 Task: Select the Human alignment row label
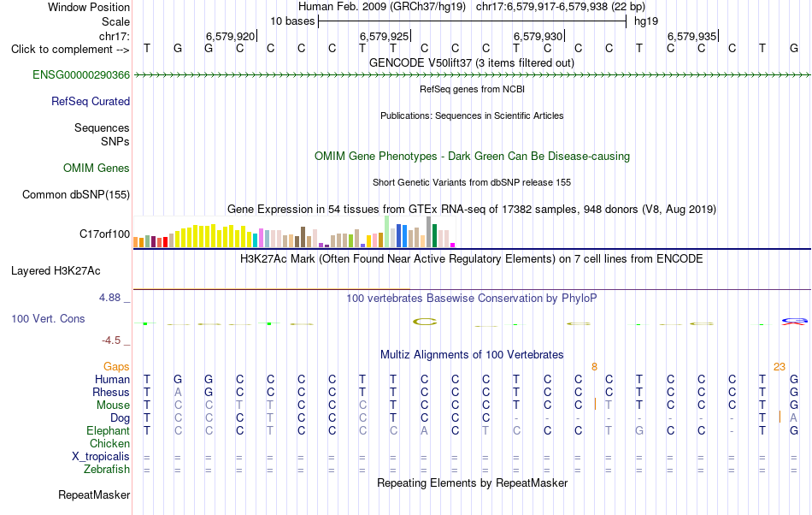112,380
